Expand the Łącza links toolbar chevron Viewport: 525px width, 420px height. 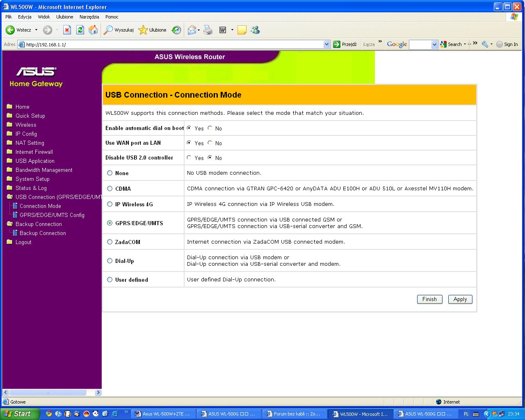380,42
